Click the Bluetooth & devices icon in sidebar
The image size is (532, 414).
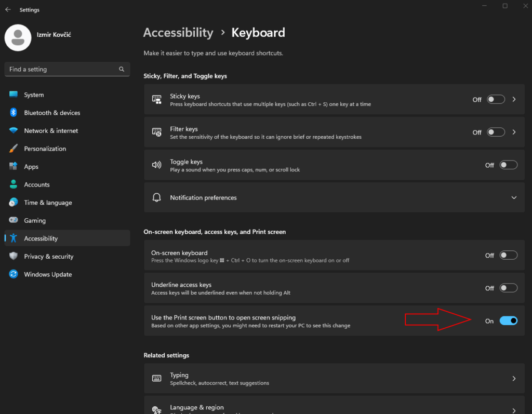pos(14,113)
